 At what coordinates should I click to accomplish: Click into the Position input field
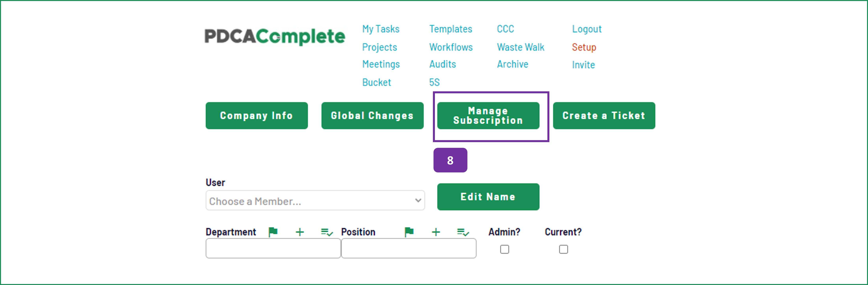(409, 248)
